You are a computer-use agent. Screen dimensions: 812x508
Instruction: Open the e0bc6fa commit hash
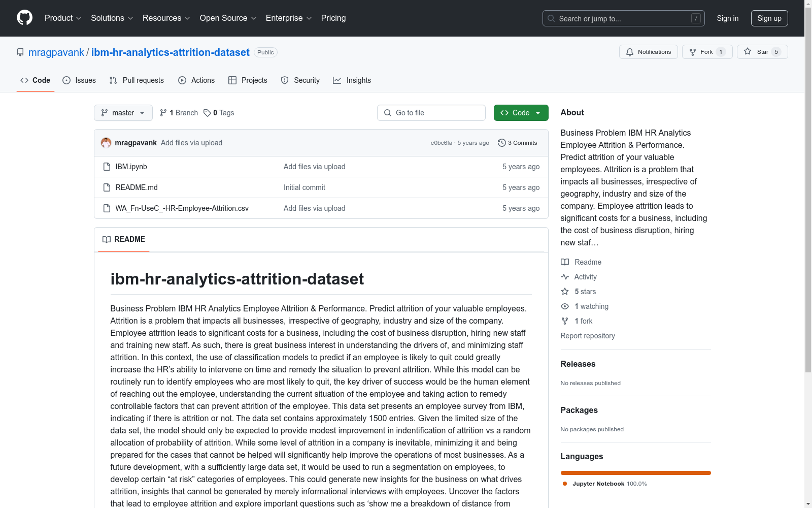click(441, 143)
